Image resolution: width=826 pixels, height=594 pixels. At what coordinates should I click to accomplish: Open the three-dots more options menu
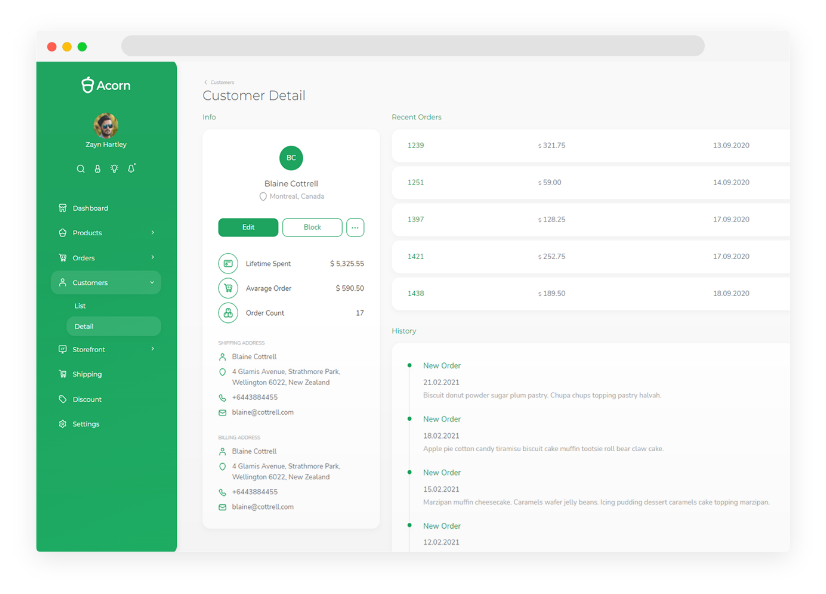pyautogui.click(x=355, y=227)
